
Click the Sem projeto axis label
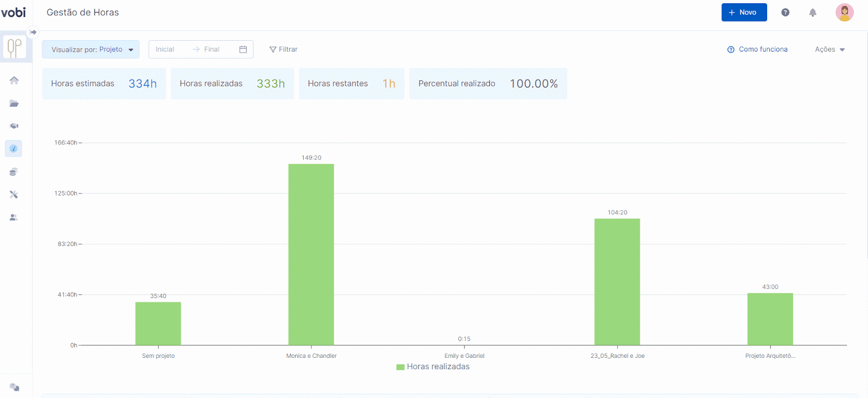[x=158, y=356]
